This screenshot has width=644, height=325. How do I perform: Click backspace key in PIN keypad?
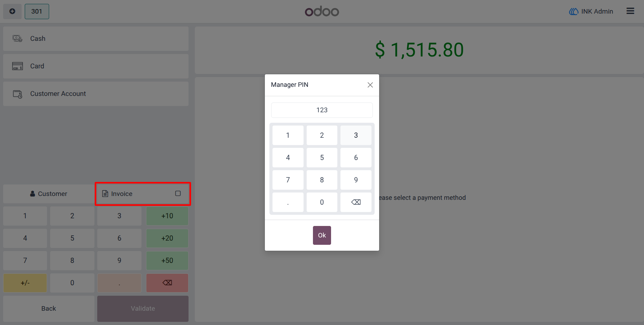(356, 202)
